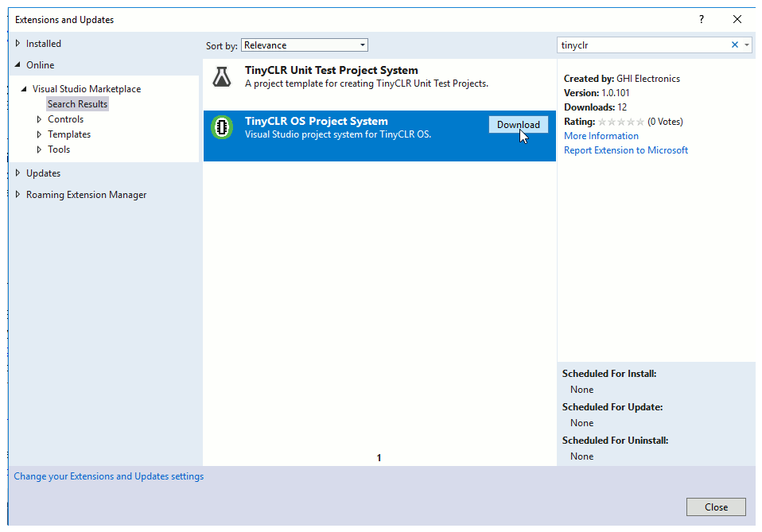This screenshot has height=532, width=762.
Task: Go to page 1 of results
Action: point(379,458)
